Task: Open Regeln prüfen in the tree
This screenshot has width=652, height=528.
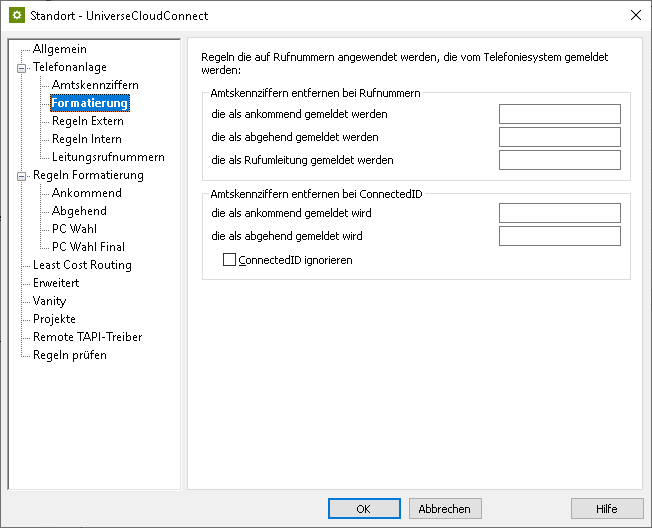Action: pyautogui.click(x=69, y=355)
